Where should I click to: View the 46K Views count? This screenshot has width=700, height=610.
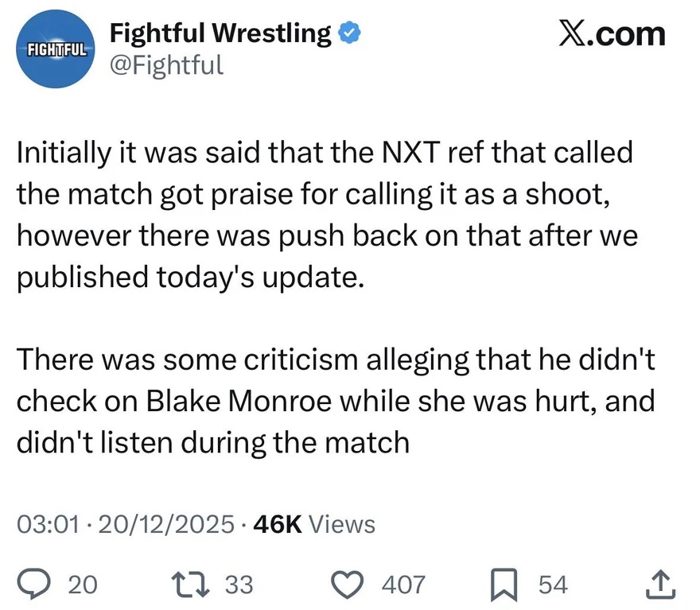coord(314,524)
